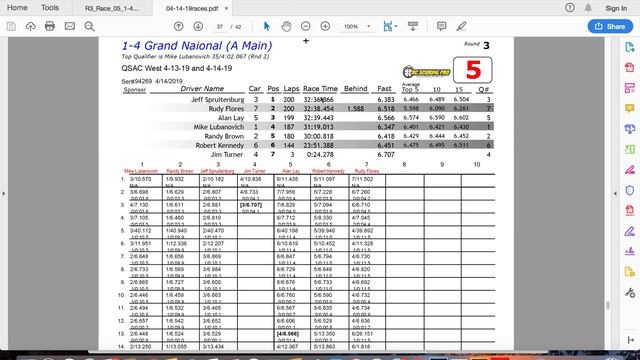Click the 'Race Time' column header

coord(320,89)
